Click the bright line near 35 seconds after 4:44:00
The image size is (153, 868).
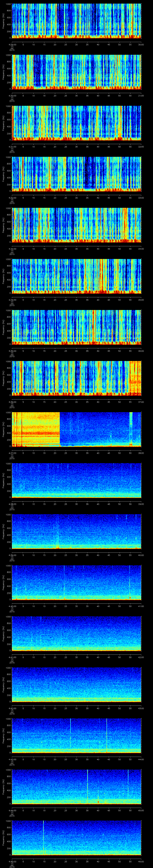tap(87, 787)
